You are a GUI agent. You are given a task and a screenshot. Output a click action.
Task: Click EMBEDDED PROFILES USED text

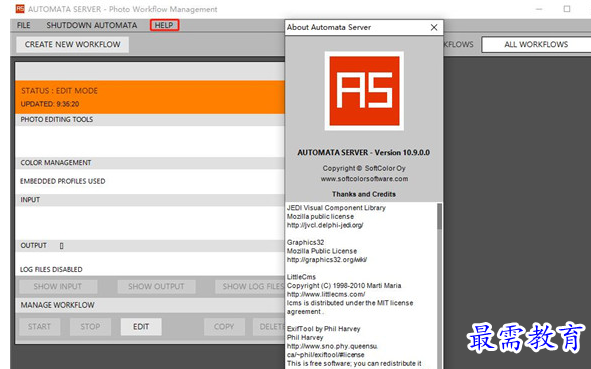point(63,181)
